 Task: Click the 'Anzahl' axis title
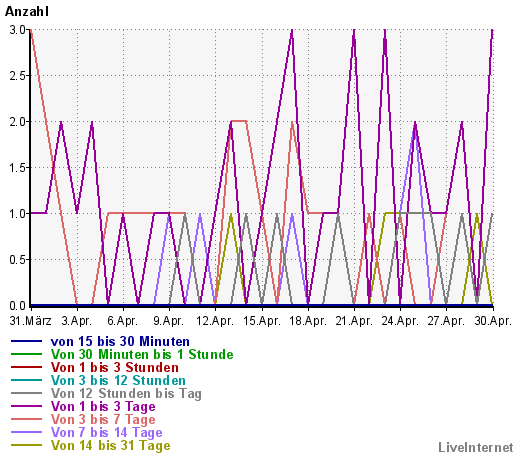click(x=27, y=11)
